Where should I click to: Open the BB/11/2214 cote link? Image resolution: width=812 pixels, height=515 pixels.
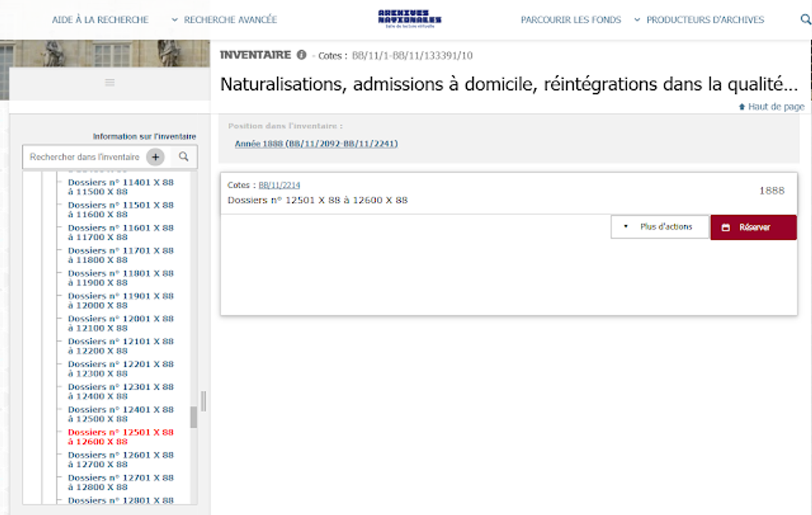pos(279,185)
